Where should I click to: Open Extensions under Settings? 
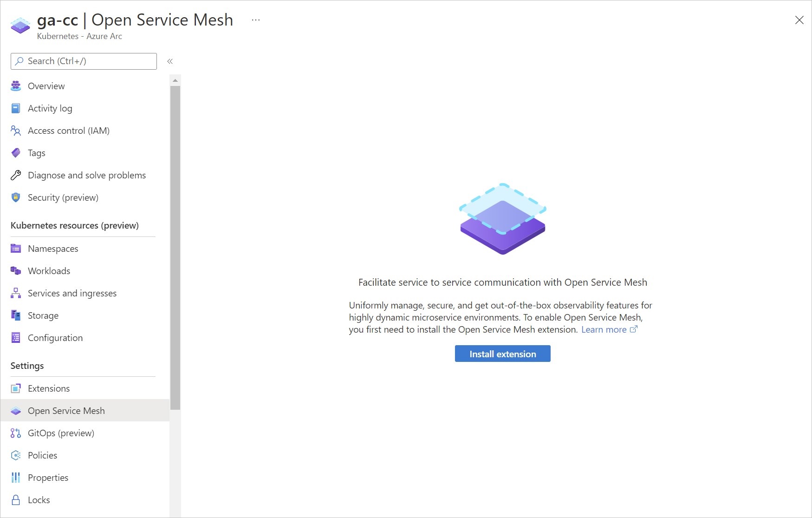tap(85, 388)
